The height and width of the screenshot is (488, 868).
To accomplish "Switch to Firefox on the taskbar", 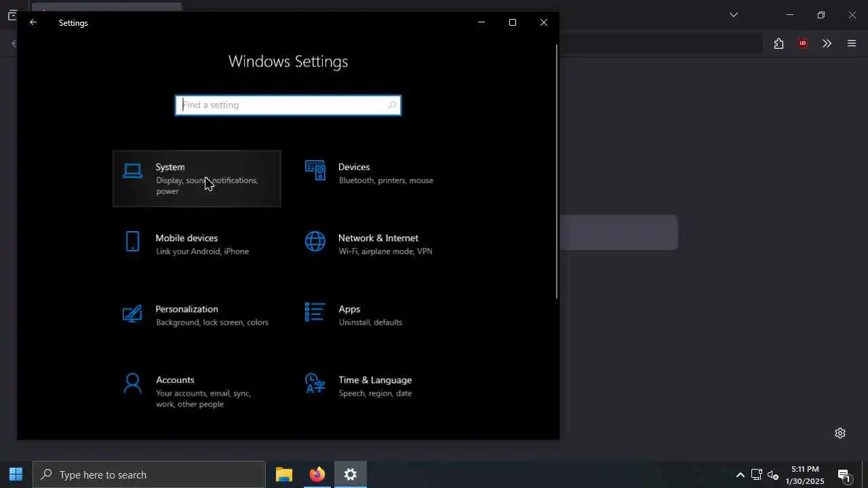I will (317, 474).
